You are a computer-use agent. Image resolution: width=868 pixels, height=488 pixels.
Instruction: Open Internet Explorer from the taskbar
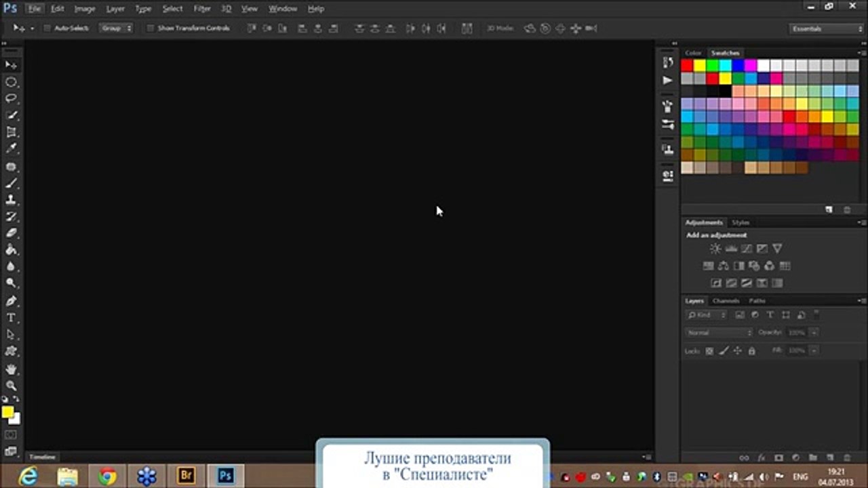point(28,476)
